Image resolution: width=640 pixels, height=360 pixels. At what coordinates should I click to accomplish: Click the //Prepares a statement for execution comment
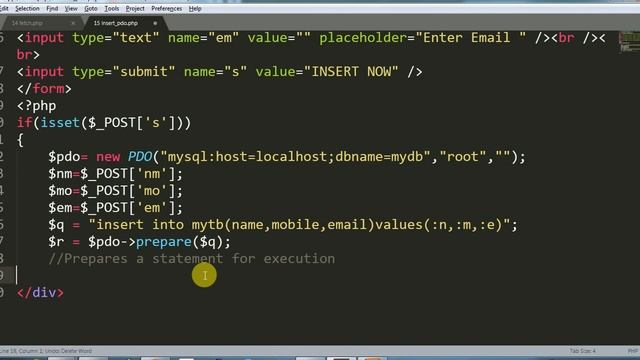click(192, 259)
